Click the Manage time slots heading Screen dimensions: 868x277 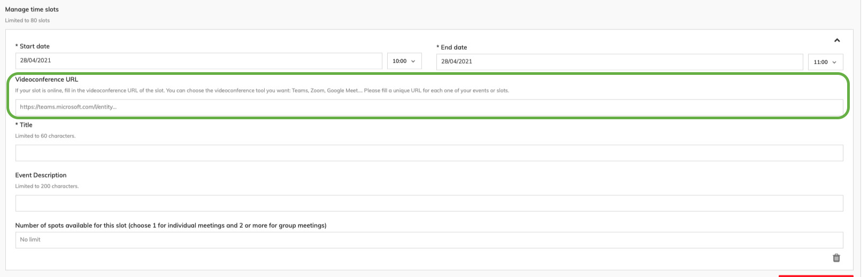(x=32, y=10)
